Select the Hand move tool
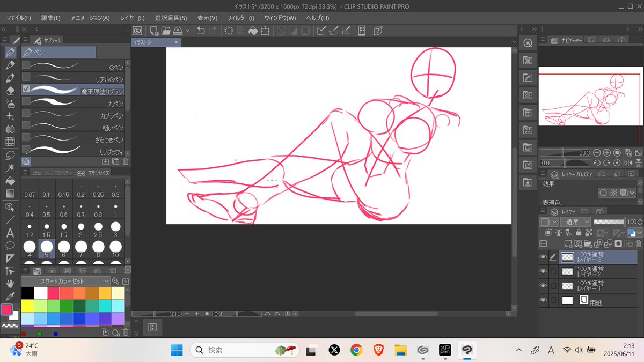The width and height of the screenshot is (644, 362). (10, 283)
